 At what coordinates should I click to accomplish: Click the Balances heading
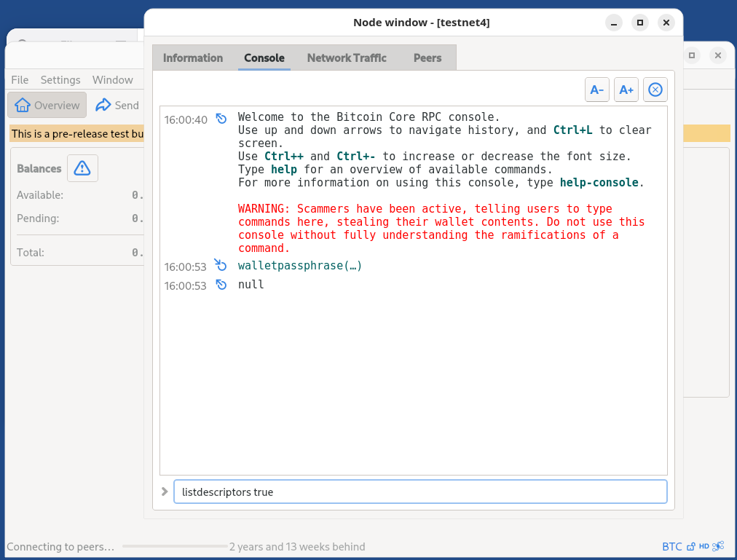click(x=39, y=168)
